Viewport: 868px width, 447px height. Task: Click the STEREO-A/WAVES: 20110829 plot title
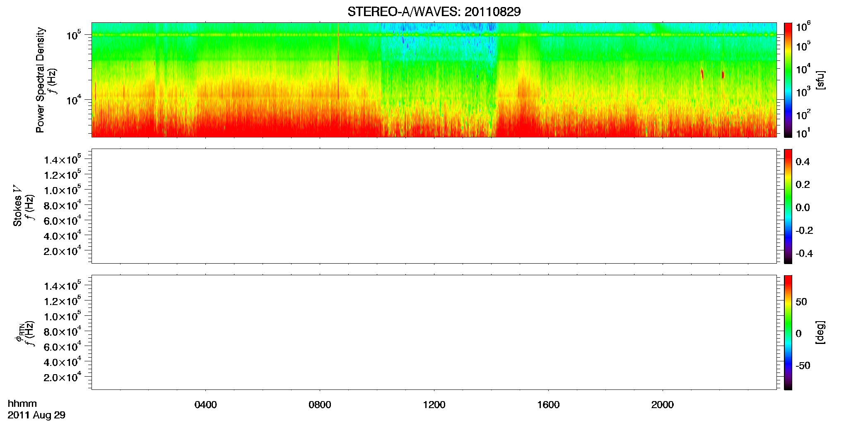coord(434,12)
